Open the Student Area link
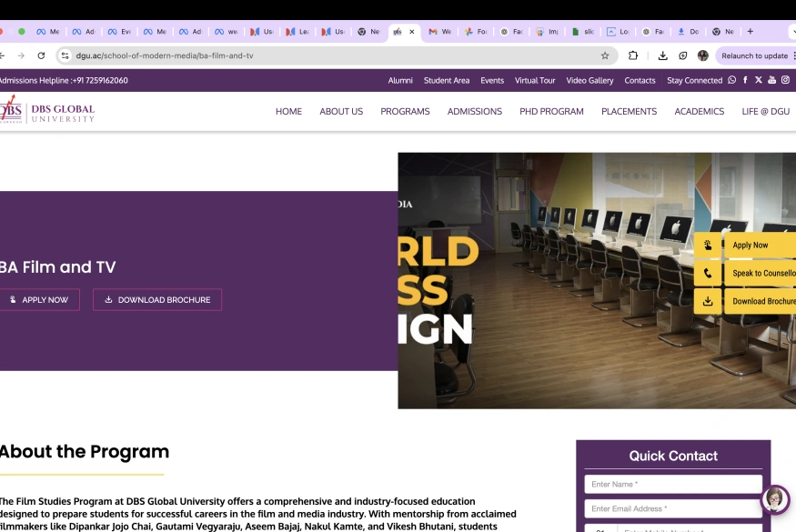 pos(447,80)
